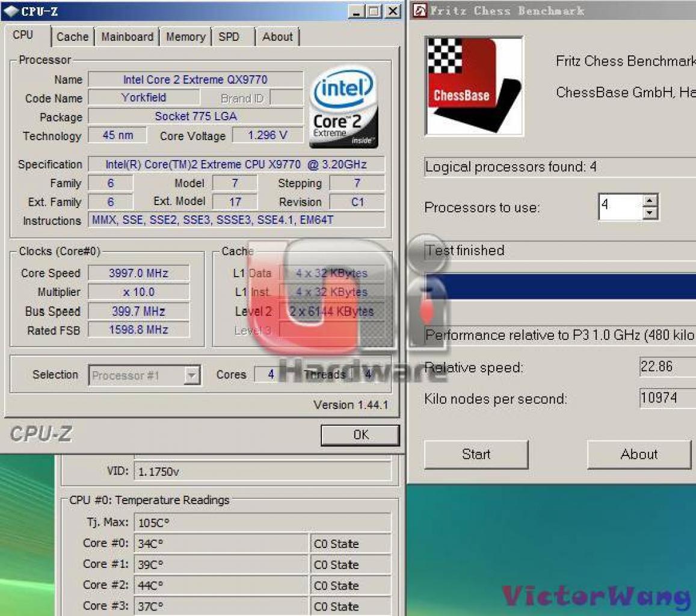
Task: Click the Specification field with '@ 3.20GHz'
Action: (x=236, y=165)
